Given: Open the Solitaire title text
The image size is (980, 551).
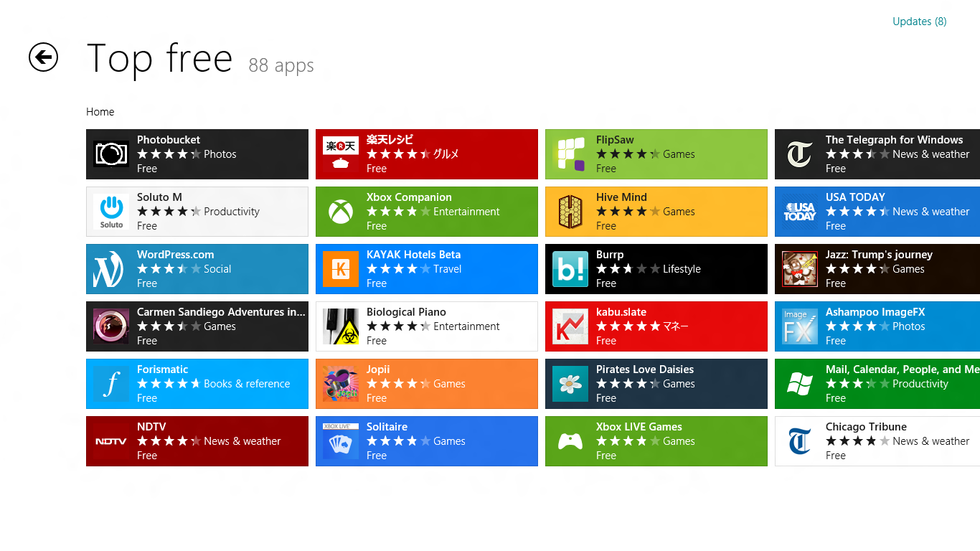Looking at the screenshot, I should pos(387,427).
